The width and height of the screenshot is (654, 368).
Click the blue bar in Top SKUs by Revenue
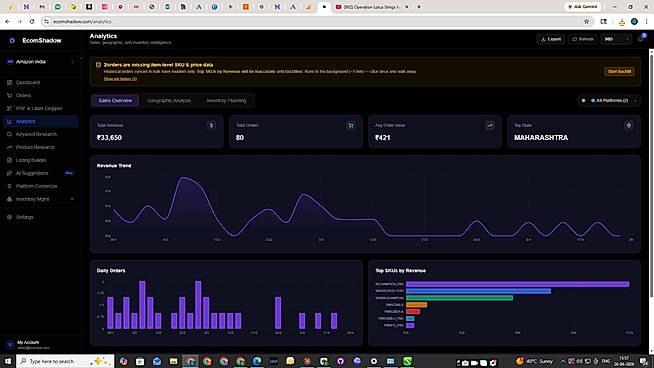click(478, 291)
